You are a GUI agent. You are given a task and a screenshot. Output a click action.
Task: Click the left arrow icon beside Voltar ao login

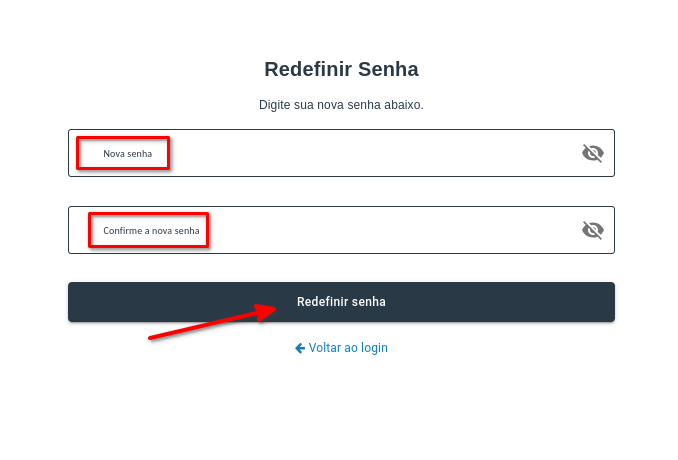[x=300, y=348]
